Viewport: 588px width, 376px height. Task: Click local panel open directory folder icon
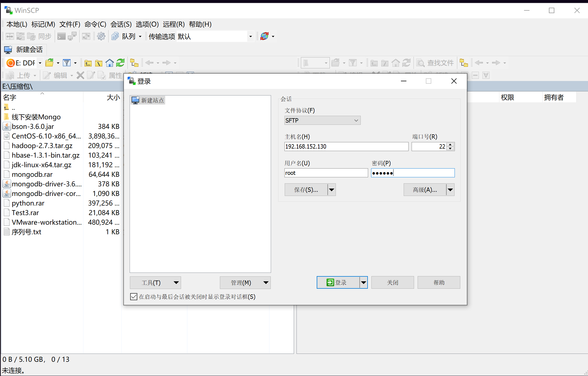coord(50,63)
